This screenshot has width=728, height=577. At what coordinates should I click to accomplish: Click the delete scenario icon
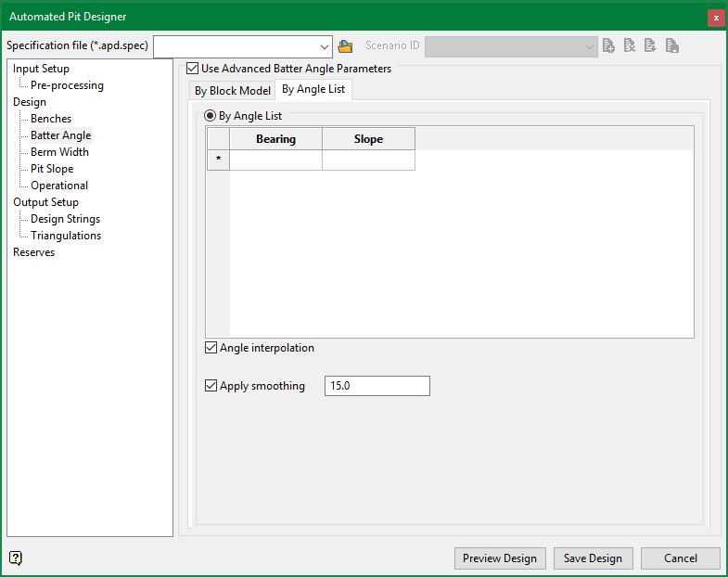(630, 45)
